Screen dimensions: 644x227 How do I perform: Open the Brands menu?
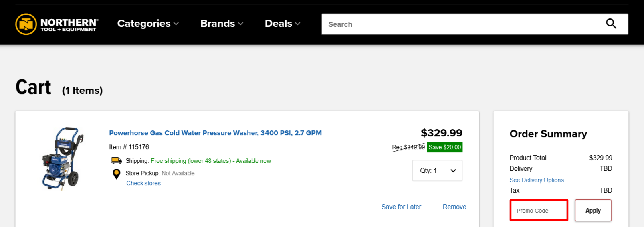[x=218, y=24]
